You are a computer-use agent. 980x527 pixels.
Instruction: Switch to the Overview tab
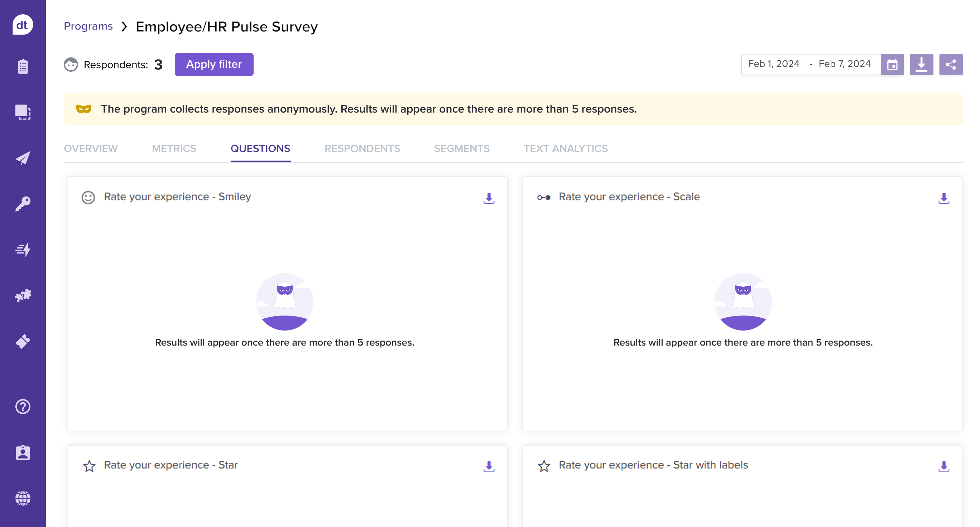[x=91, y=148]
